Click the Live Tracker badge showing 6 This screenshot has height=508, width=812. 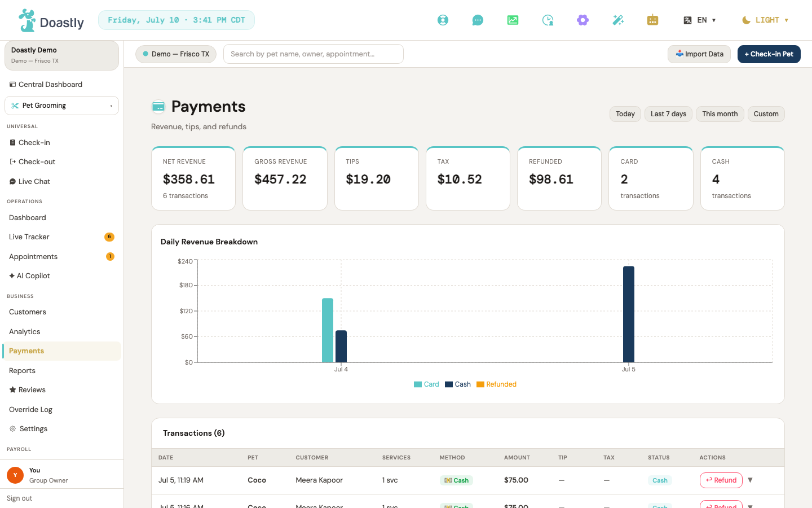click(109, 237)
